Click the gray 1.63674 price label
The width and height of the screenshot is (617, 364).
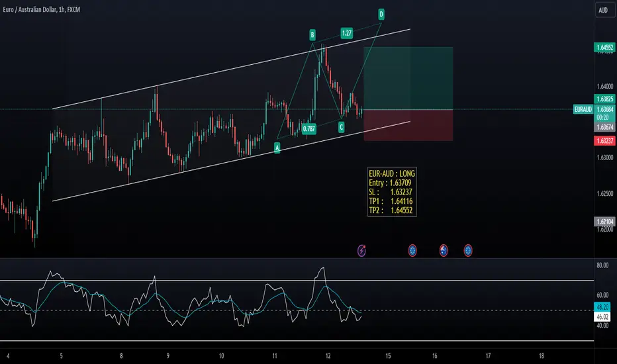tap(604, 127)
